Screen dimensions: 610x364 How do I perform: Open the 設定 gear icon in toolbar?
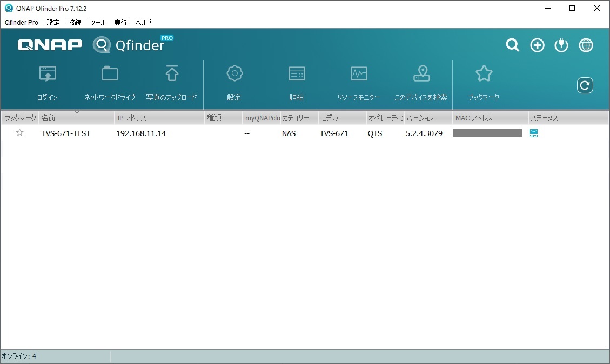(x=234, y=73)
